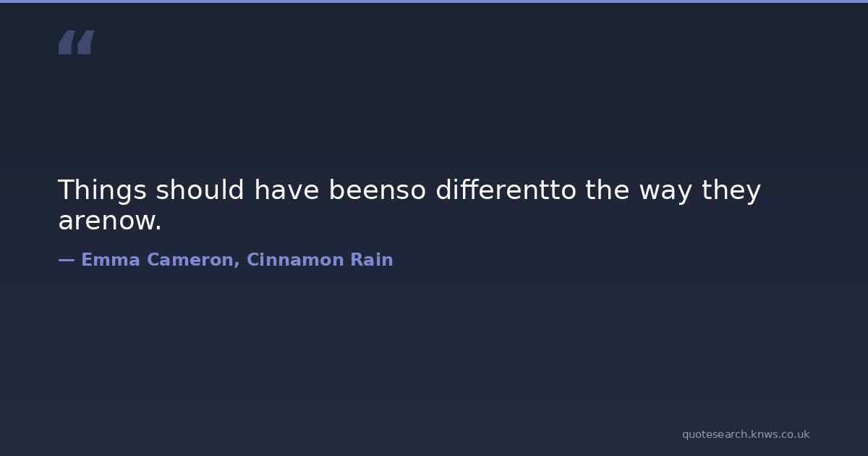
Task: Click the word "the" in the quote
Action: point(608,190)
